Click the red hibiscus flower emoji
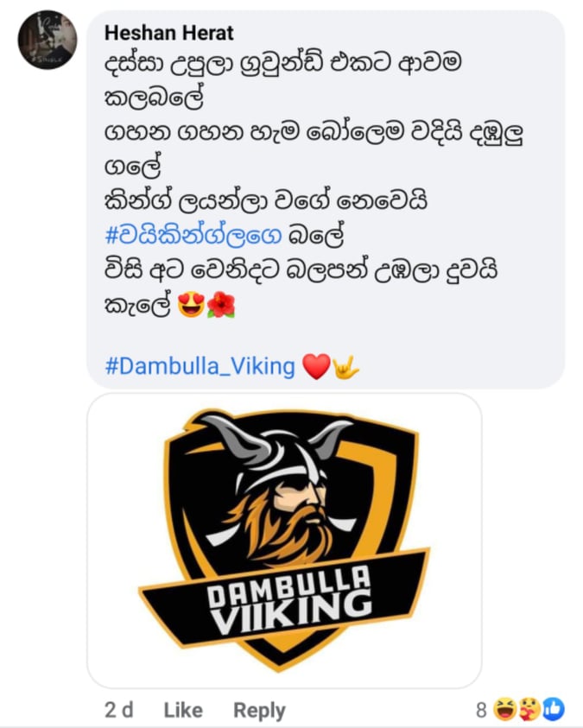The height and width of the screenshot is (728, 583). point(221,305)
